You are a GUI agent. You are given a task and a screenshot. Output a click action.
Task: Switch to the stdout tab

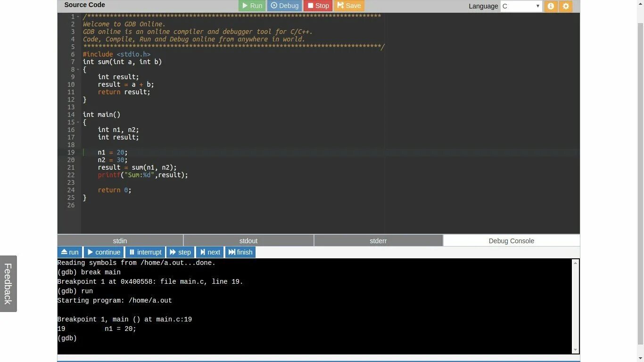(x=248, y=240)
